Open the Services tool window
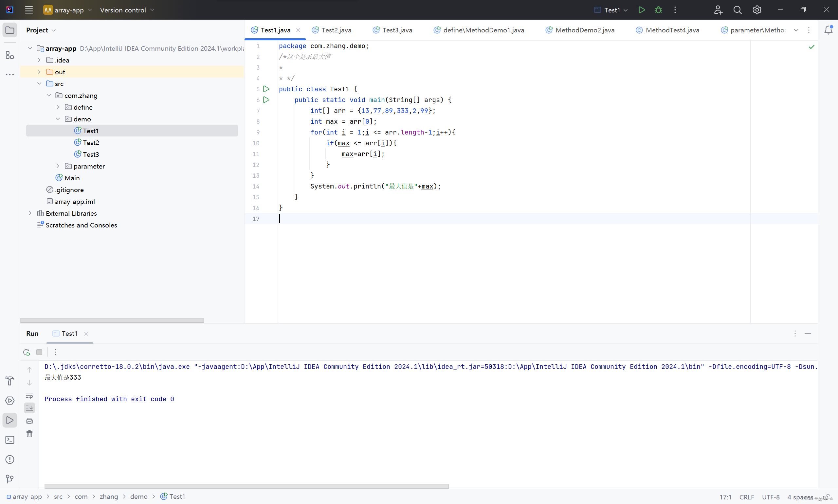Viewport: 838px width, 504px height. pyautogui.click(x=10, y=401)
